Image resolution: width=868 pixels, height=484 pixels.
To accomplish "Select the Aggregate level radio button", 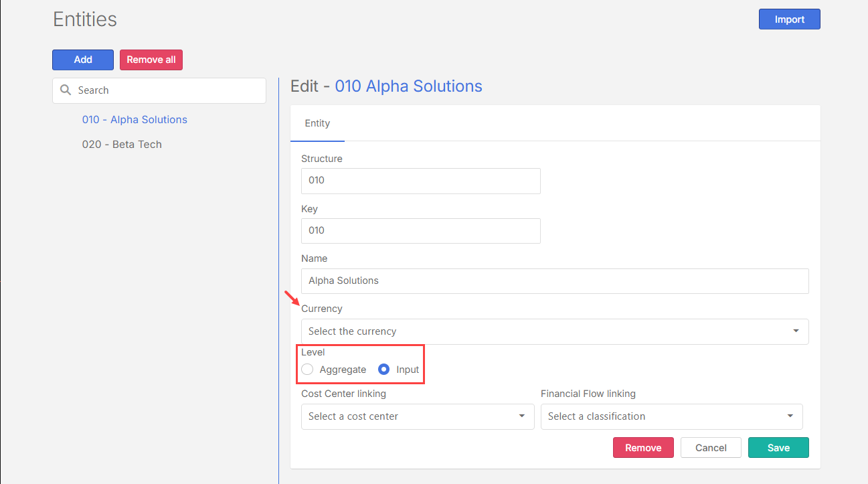I will pos(307,370).
